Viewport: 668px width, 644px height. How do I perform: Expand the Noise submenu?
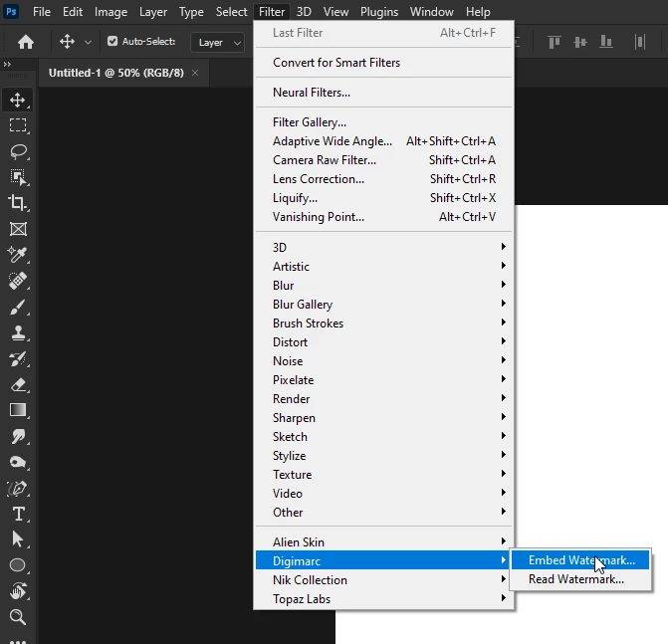click(x=383, y=360)
